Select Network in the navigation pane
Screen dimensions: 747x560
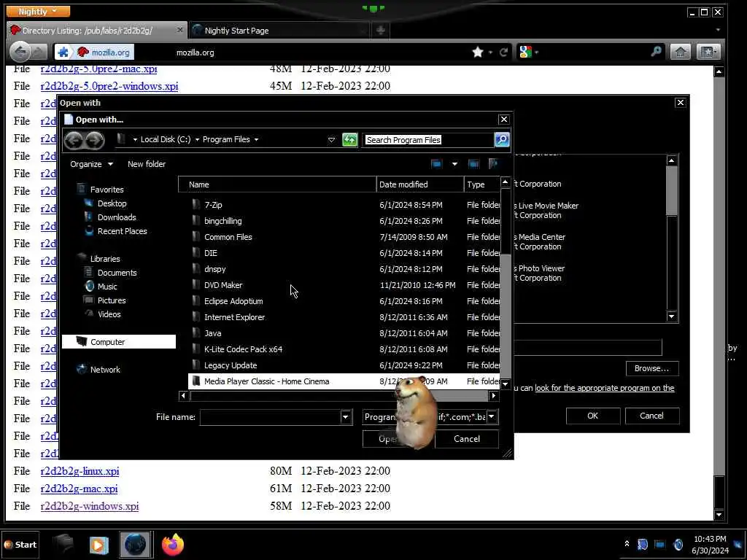pyautogui.click(x=105, y=370)
